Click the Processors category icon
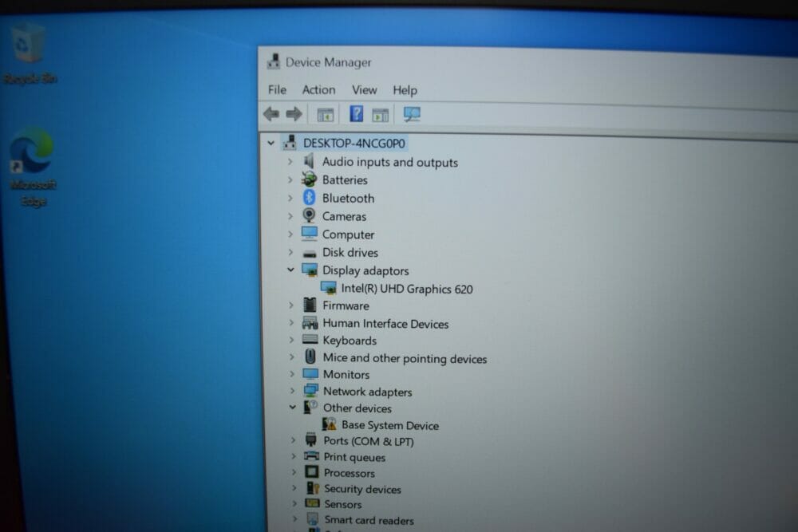 tap(311, 472)
